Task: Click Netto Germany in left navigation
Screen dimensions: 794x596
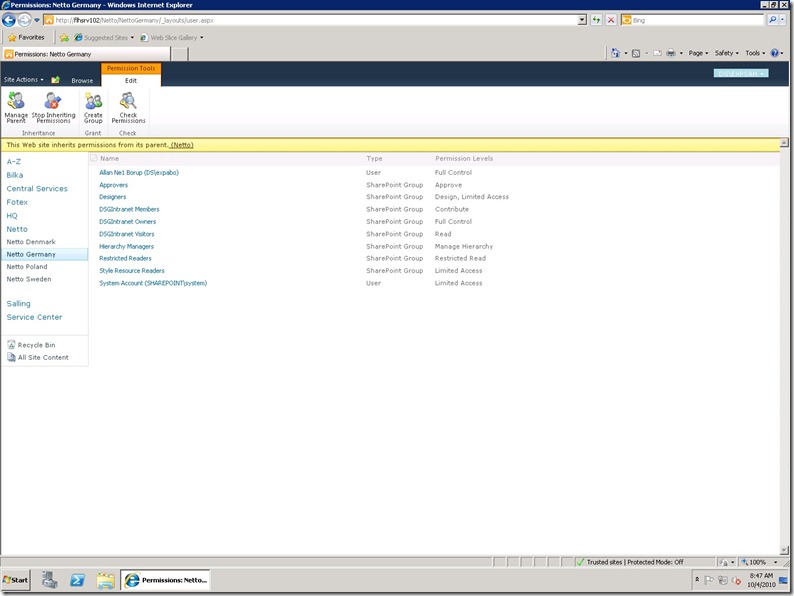Action: (31, 254)
